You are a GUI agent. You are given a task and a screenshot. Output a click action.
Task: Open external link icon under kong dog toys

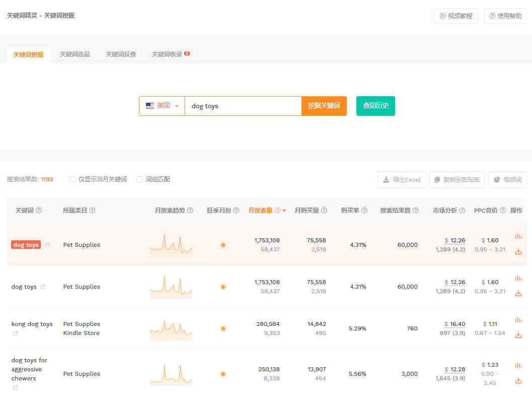pyautogui.click(x=16, y=334)
